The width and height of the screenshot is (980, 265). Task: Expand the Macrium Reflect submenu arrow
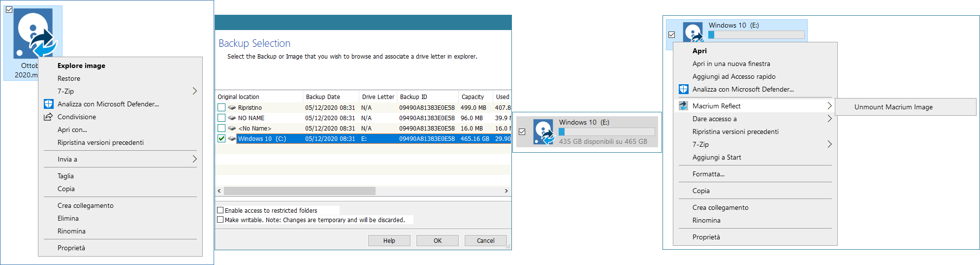[x=829, y=106]
